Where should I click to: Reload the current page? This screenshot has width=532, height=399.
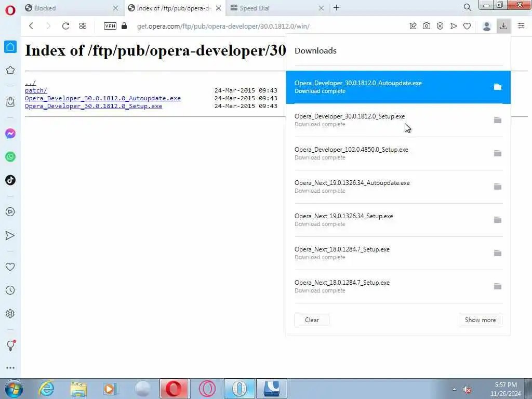pyautogui.click(x=65, y=26)
